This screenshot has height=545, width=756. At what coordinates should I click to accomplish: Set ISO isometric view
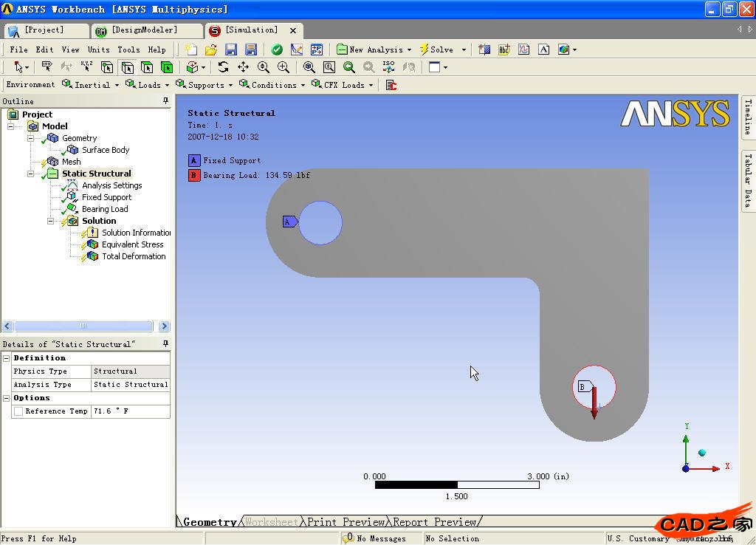pyautogui.click(x=388, y=67)
